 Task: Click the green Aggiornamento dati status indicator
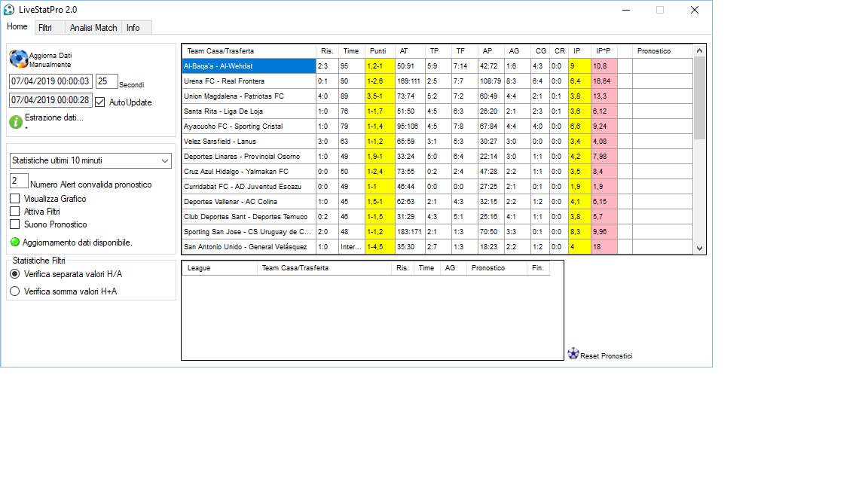(15, 242)
